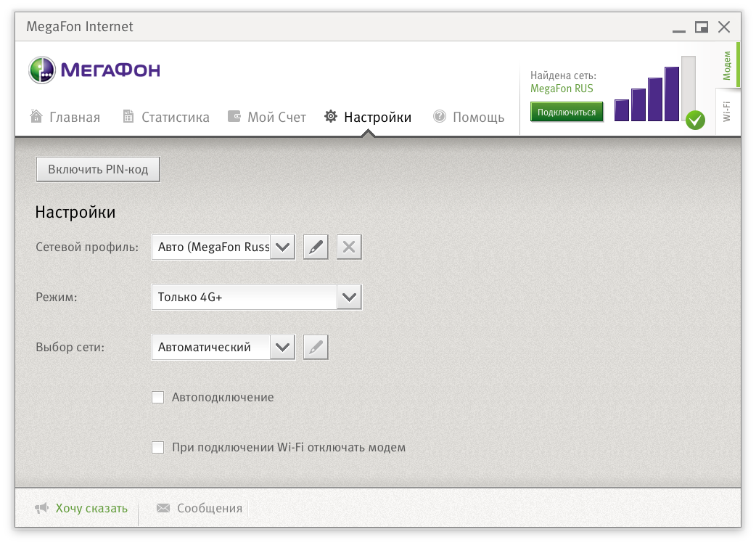This screenshot has width=756, height=545.
Task: Edit the network profile with the pencil icon
Action: click(x=316, y=247)
